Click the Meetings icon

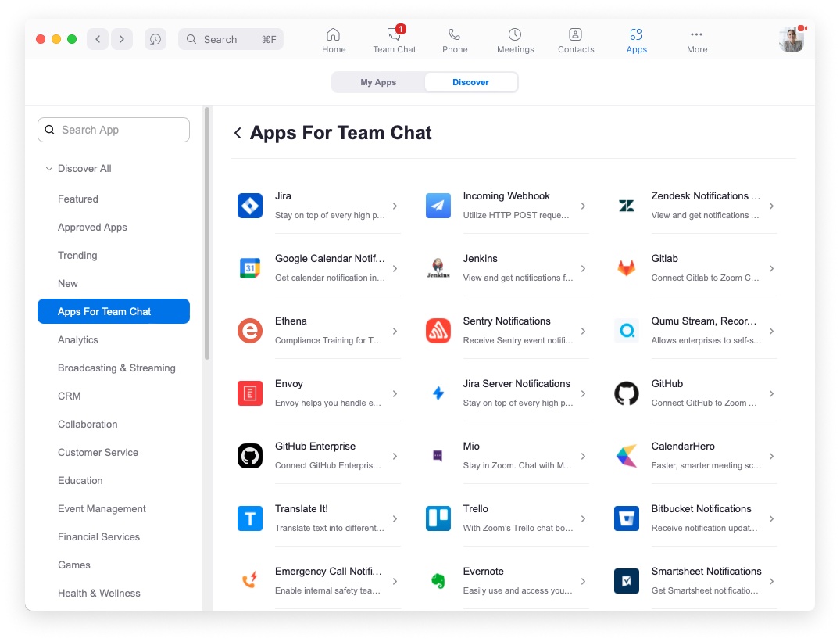pos(515,39)
